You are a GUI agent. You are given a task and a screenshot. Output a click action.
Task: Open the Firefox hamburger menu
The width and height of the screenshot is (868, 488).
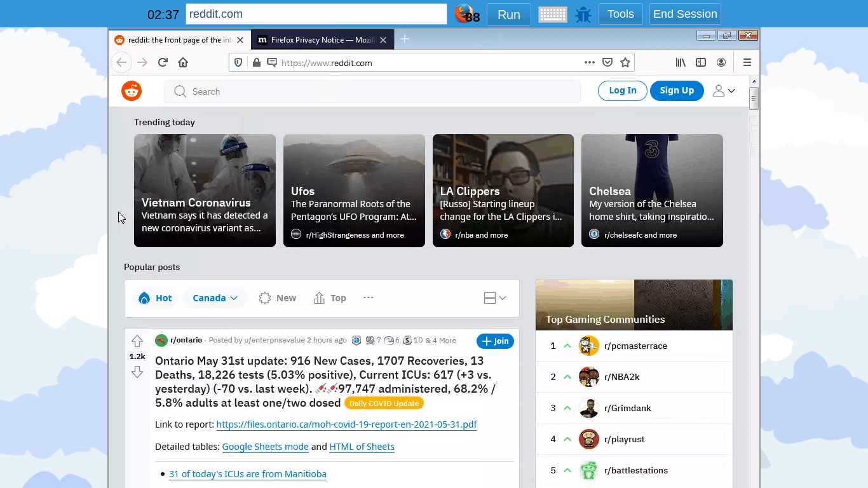click(x=747, y=62)
